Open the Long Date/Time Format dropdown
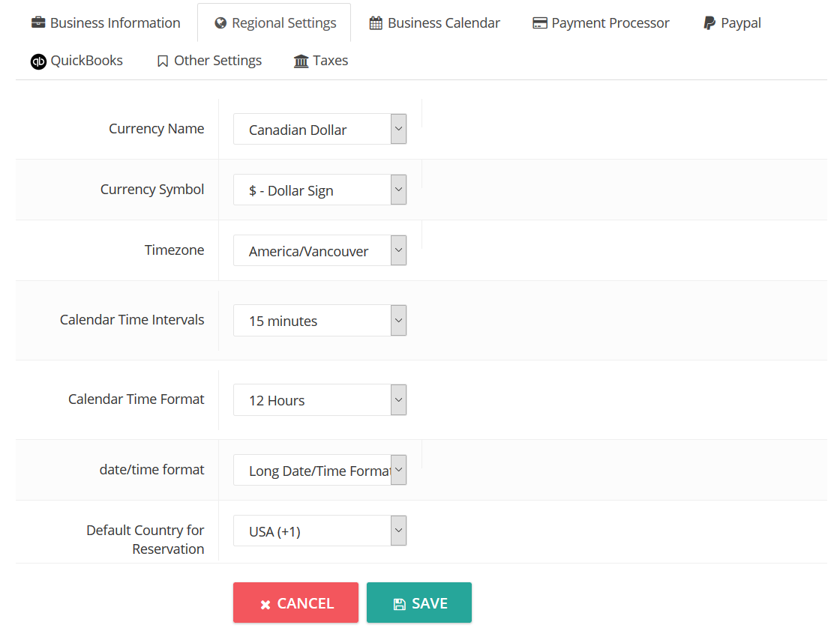Image resolution: width=840 pixels, height=634 pixels. click(319, 470)
